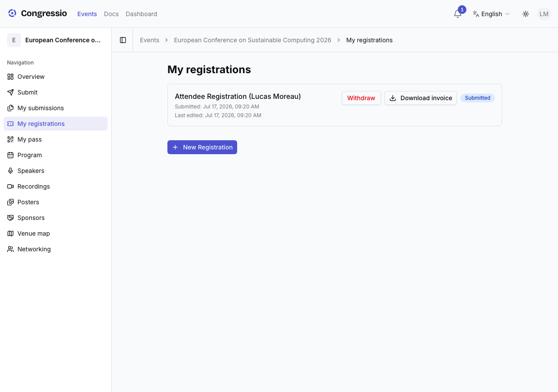Viewport: 558px width, 392px height.
Task: Click the Sponsors handshake icon
Action: [x=10, y=218]
